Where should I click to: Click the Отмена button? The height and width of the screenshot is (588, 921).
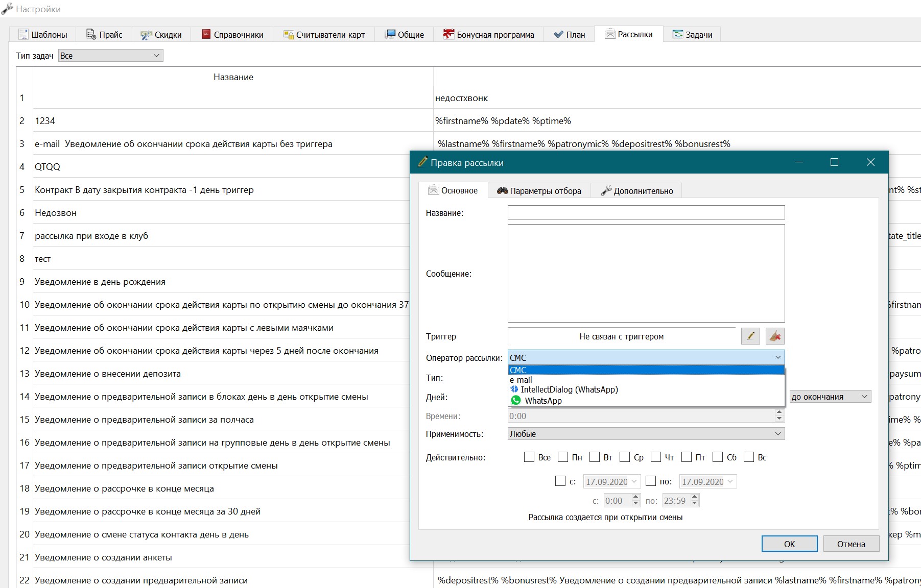(x=851, y=544)
